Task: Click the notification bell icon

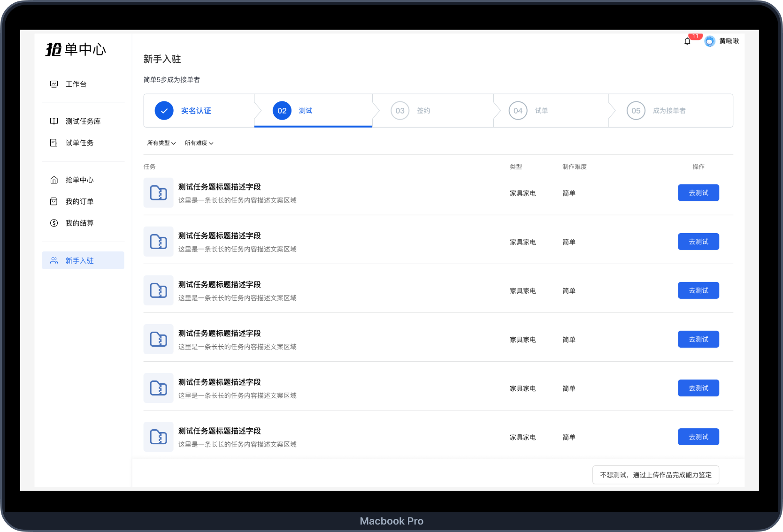Action: pos(687,41)
